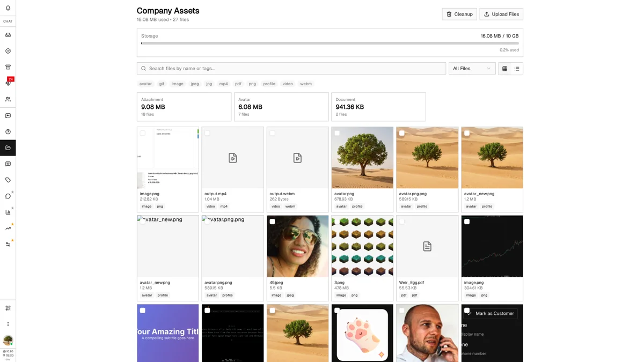Screen dimensions: 644x362
Task: Open the help question mark icon
Action: 7,131
